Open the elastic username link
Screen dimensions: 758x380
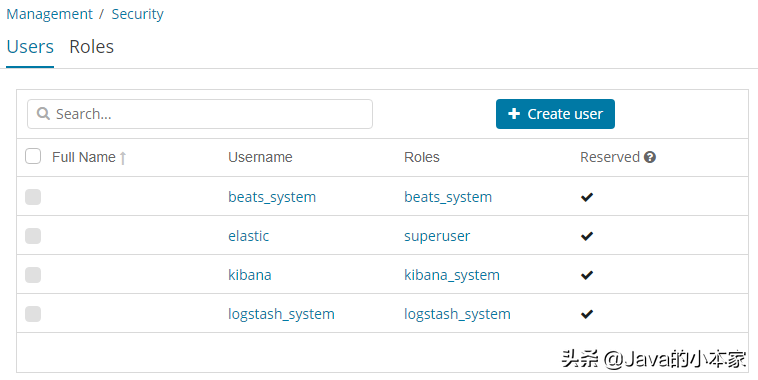[248, 236]
